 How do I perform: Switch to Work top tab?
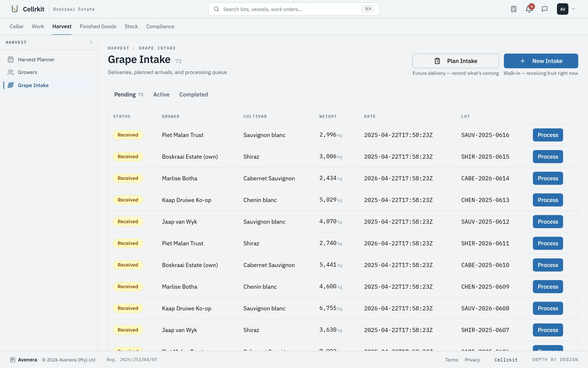38,26
